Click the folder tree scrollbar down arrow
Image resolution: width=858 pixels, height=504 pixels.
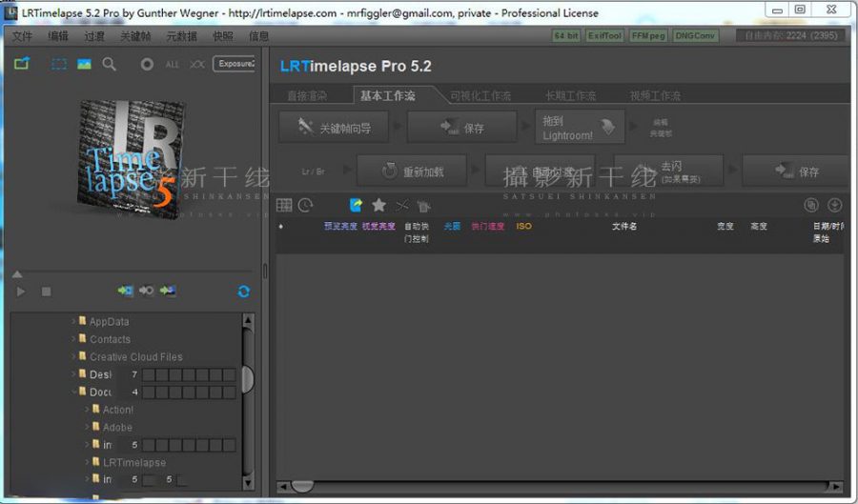248,482
